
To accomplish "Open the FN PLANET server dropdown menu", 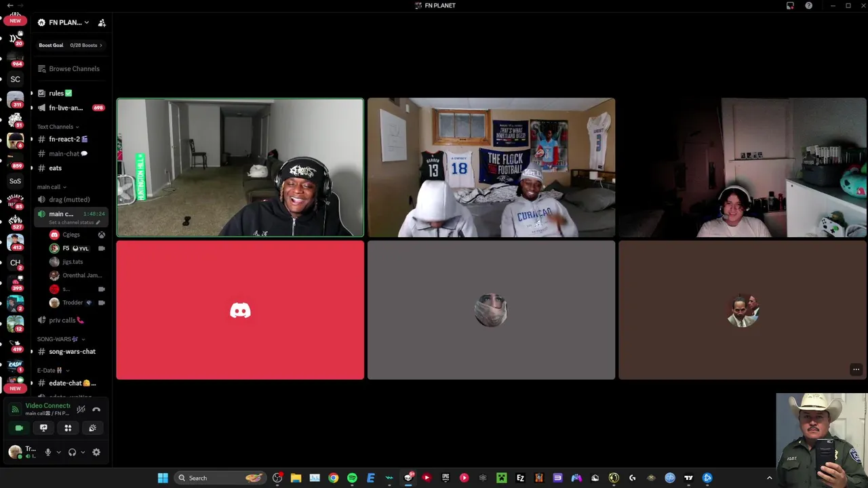I will click(x=64, y=22).
